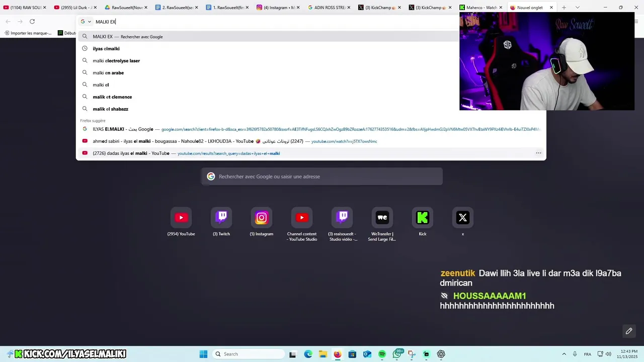Screen dimensions: 644x362
Task: Open the X shortcut tile
Action: coord(463,218)
